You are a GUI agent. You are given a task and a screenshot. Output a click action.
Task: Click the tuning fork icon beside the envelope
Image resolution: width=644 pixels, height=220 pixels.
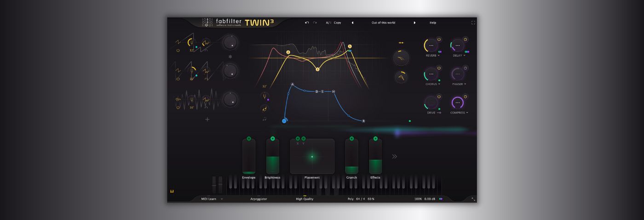264,96
